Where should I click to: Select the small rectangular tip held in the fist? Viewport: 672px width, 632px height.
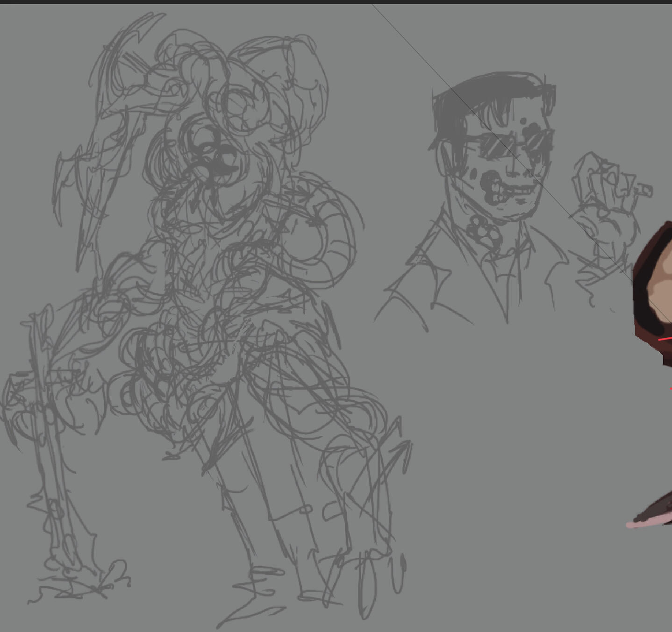point(645,190)
